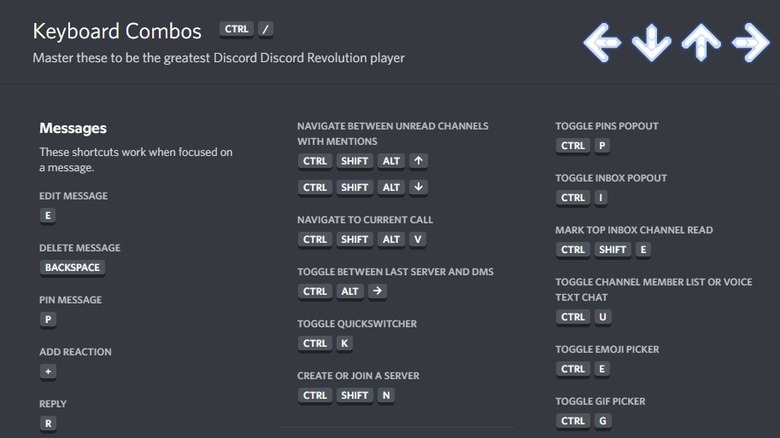Click the Messages section heading
Image resolution: width=780 pixels, height=438 pixels.
point(73,128)
